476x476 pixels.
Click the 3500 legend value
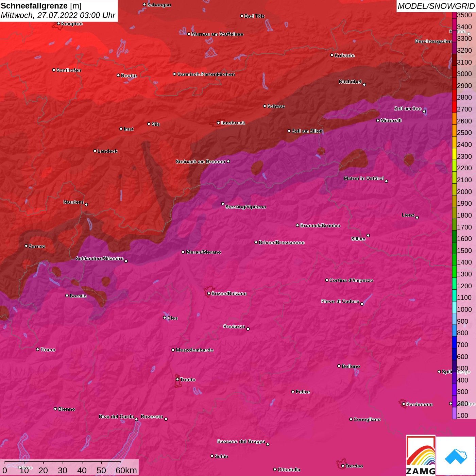464,15
